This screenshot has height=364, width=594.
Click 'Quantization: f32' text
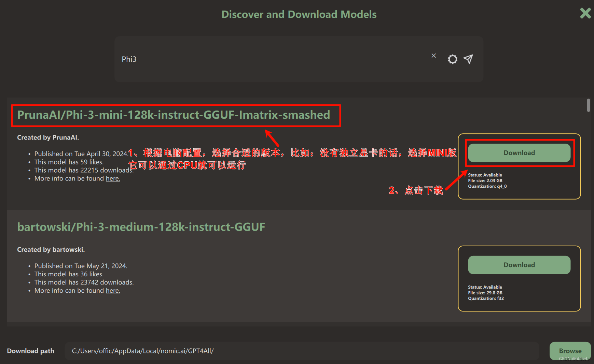click(x=486, y=299)
